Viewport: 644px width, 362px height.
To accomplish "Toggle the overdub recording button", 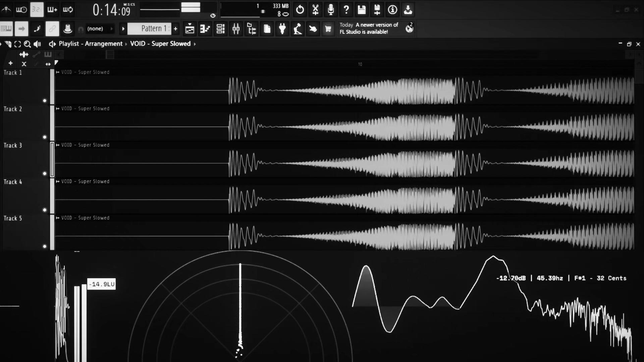I will tap(52, 10).
